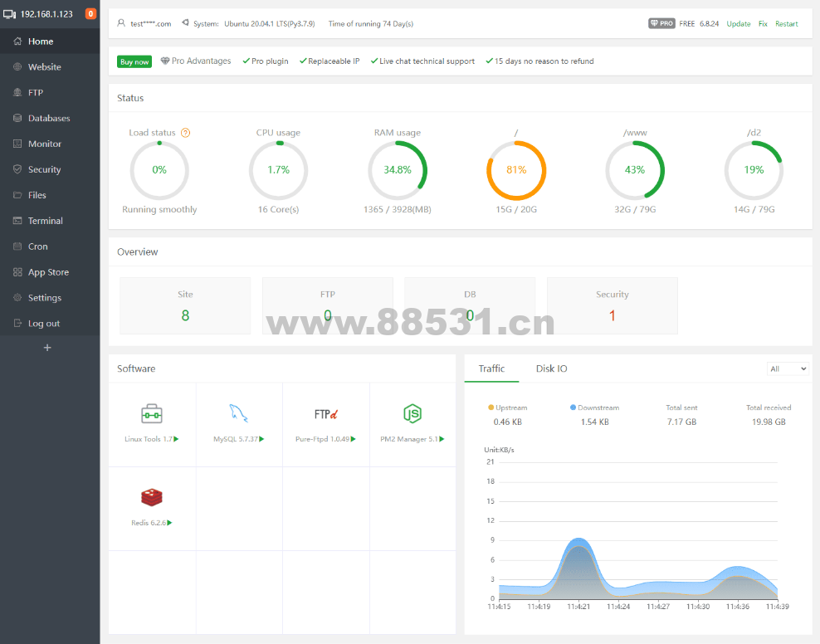Image resolution: width=820 pixels, height=644 pixels.
Task: Open the Site count overview card
Action: coord(185,305)
